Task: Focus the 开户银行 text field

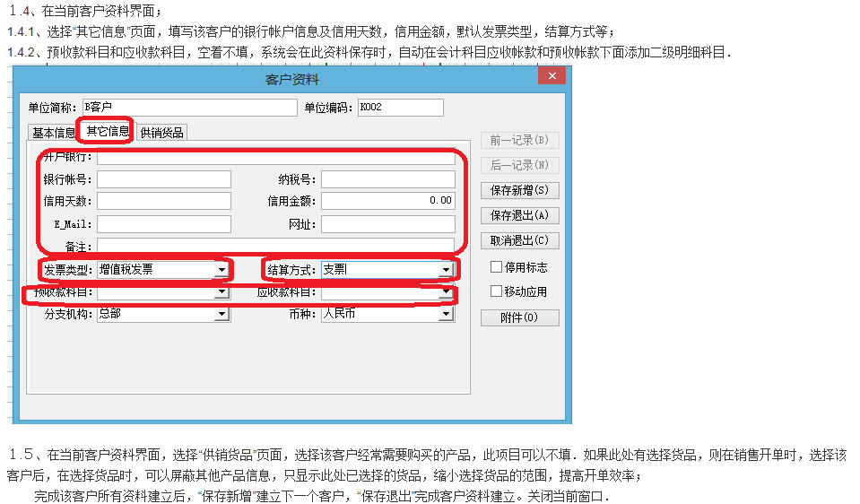Action: point(276,158)
